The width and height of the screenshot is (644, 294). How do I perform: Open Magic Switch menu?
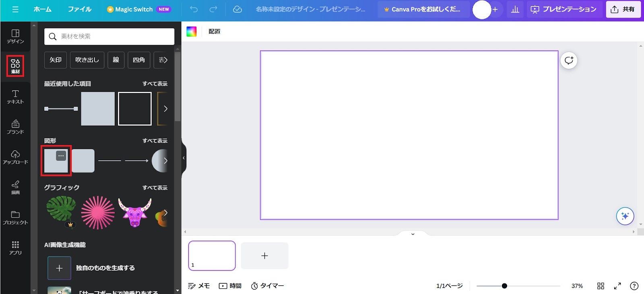[x=139, y=9]
